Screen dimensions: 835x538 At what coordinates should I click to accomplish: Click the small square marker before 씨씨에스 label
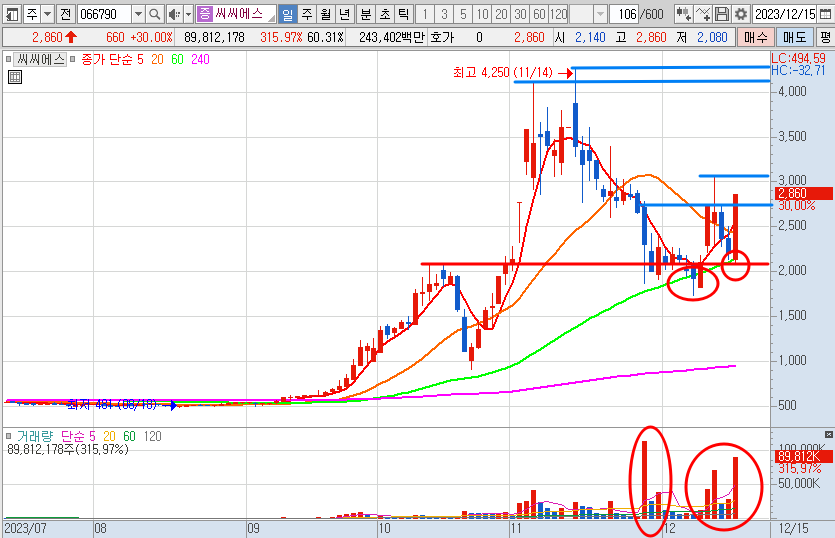(x=8, y=59)
